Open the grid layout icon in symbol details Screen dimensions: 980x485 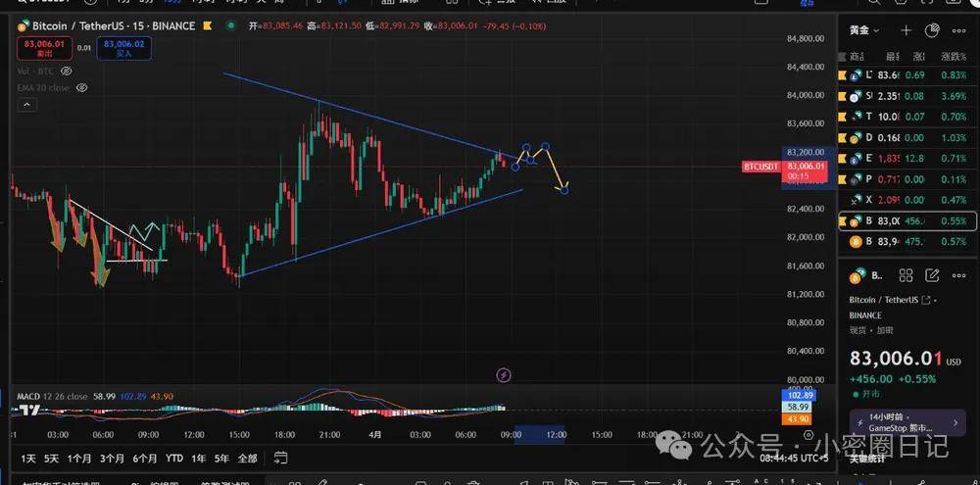(906, 275)
